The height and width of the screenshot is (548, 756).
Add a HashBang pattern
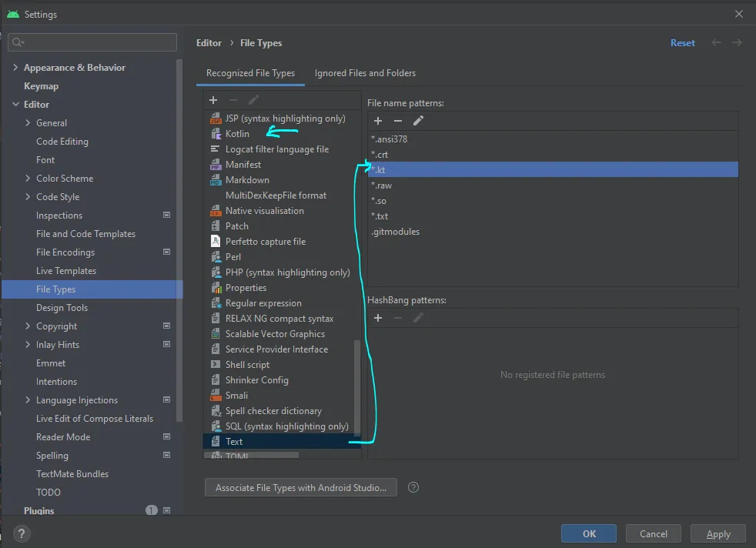[x=378, y=318]
